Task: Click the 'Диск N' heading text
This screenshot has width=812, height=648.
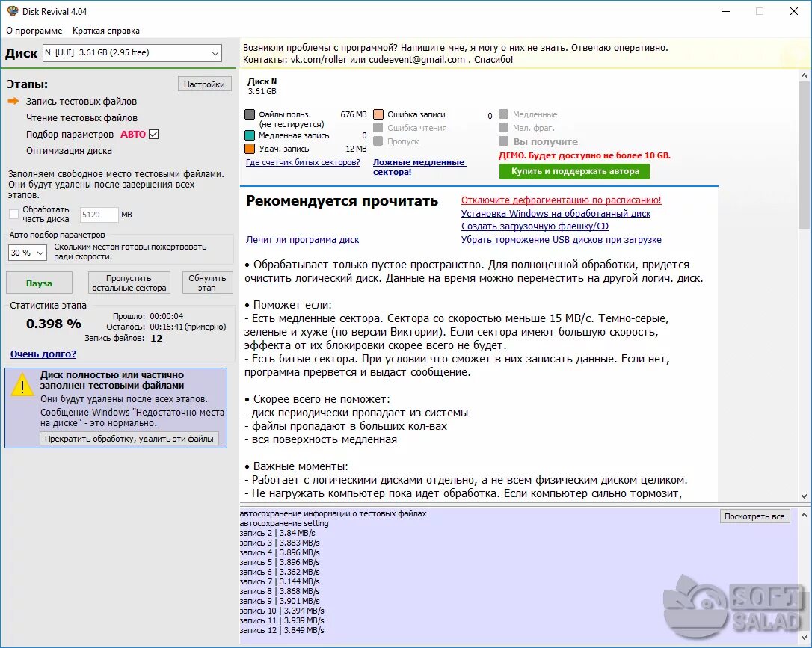Action: [262, 81]
